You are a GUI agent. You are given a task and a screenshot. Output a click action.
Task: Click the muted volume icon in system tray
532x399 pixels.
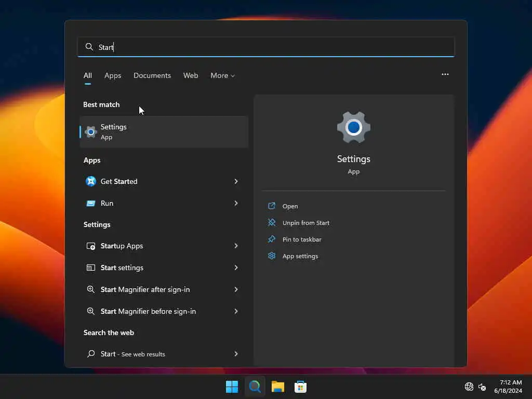(482, 387)
